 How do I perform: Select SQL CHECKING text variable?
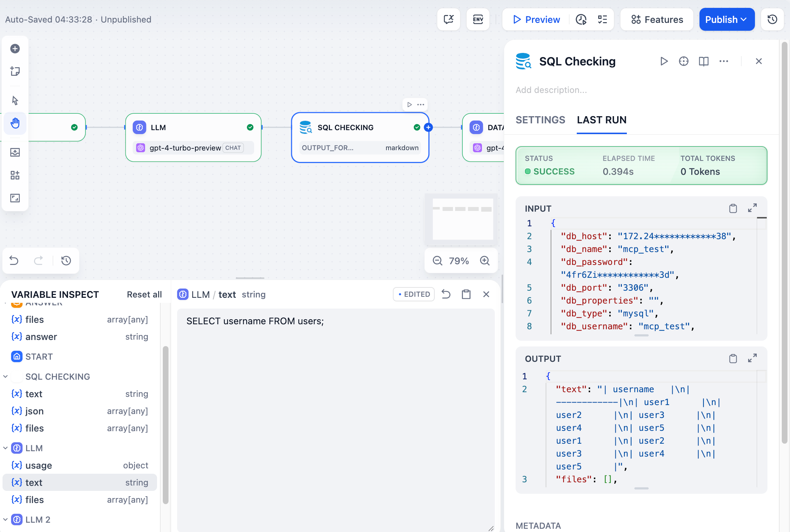pyautogui.click(x=80, y=394)
